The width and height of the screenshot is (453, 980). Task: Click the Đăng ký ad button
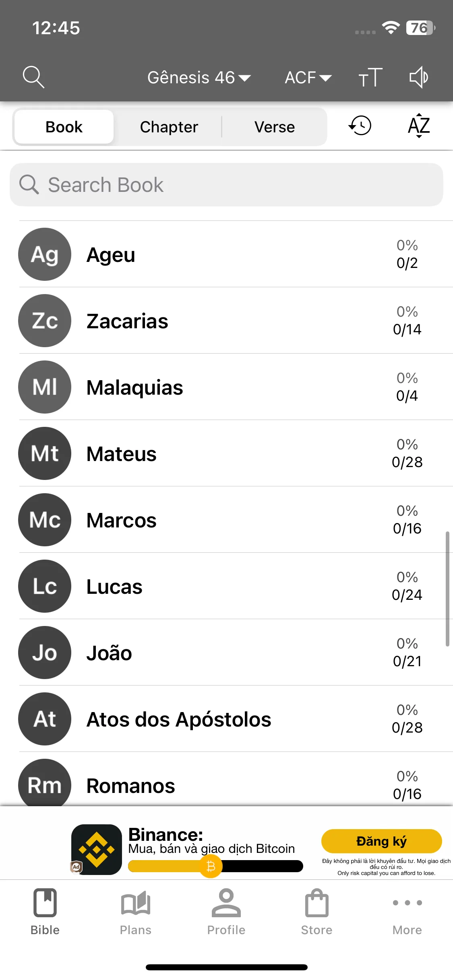382,841
